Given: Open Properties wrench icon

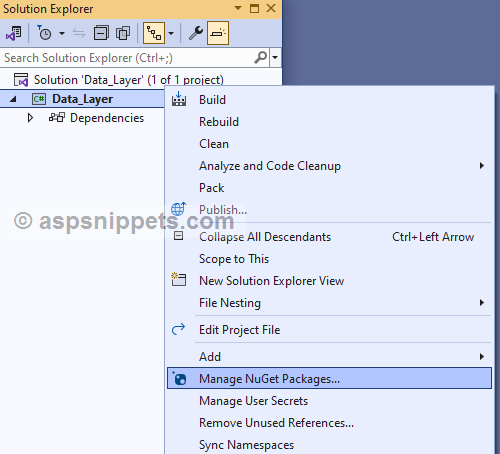Looking at the screenshot, I should click(196, 33).
